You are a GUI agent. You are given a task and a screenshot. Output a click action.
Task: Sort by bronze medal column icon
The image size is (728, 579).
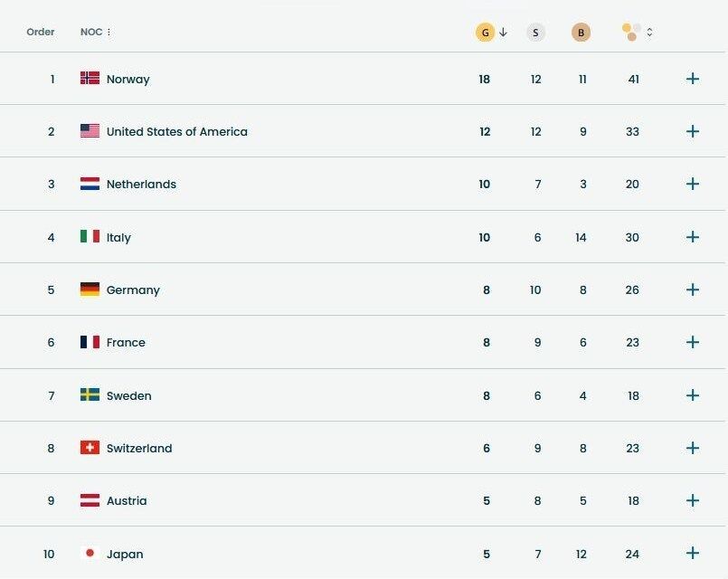click(x=581, y=33)
